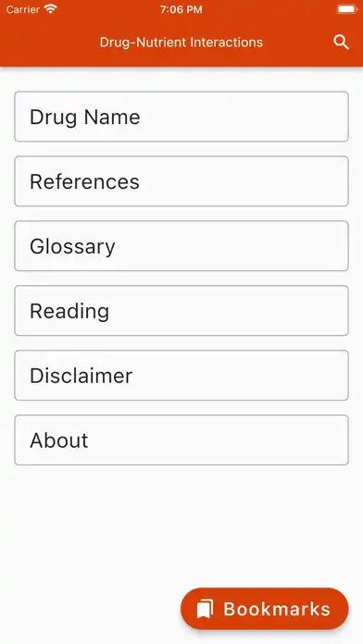This screenshot has height=644, width=363.
Task: Click the bookmark icon in Bookmarks button
Action: point(205,609)
